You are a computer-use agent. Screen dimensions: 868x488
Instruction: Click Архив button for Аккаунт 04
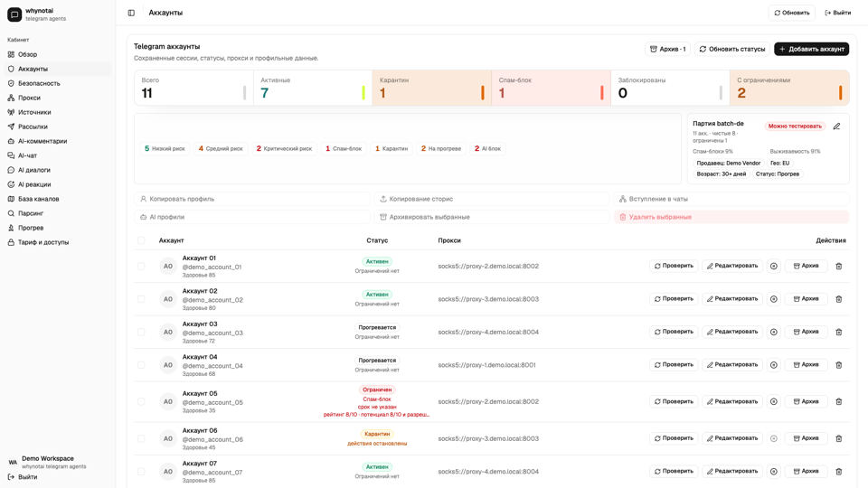(806, 364)
